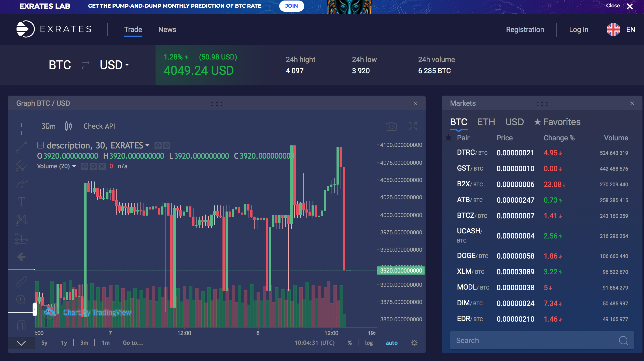
Task: Open chart settings gear in bottom bar
Action: point(414,343)
